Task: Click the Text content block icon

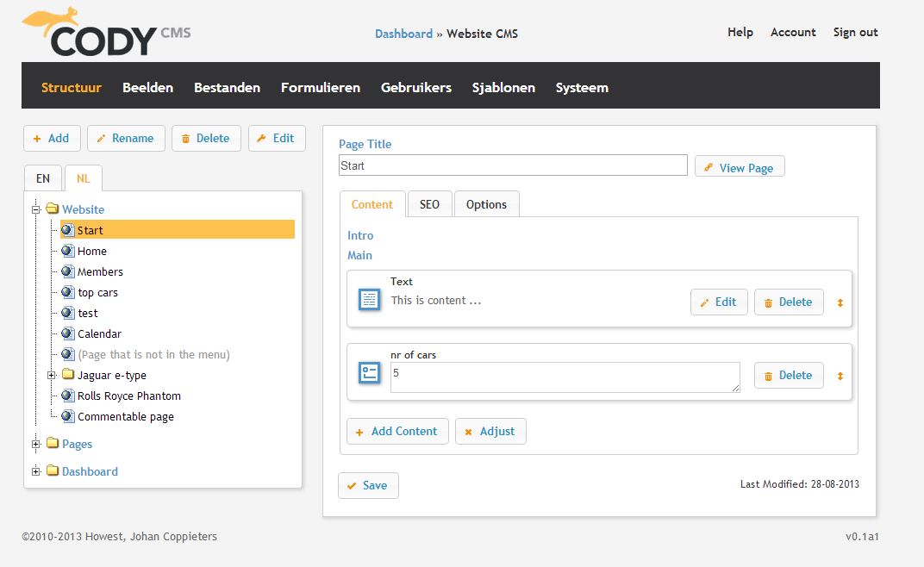Action: tap(370, 300)
